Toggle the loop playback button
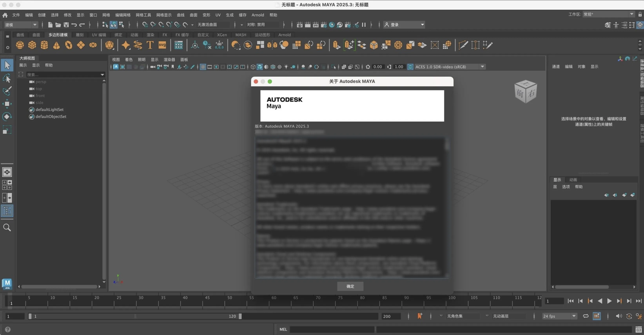 586,316
